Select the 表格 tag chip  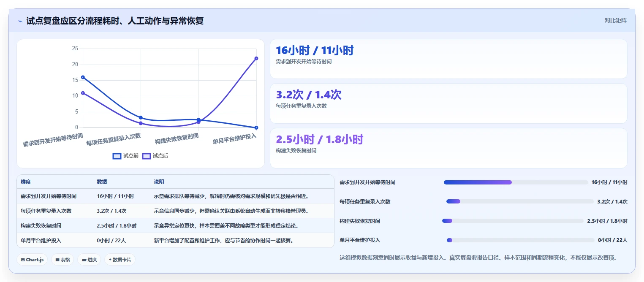(63, 260)
